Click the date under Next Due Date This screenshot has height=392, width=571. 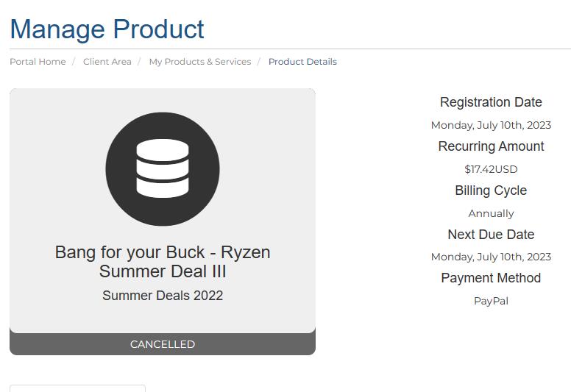pyautogui.click(x=491, y=257)
